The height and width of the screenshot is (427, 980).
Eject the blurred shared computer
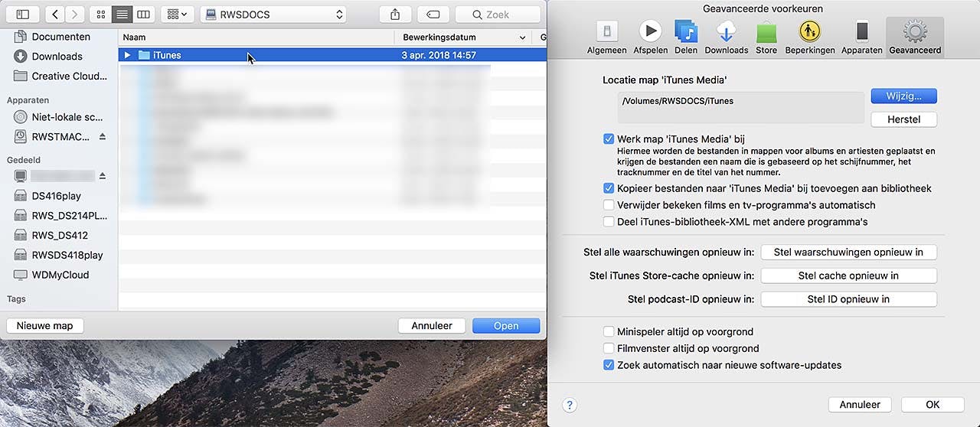tap(103, 176)
